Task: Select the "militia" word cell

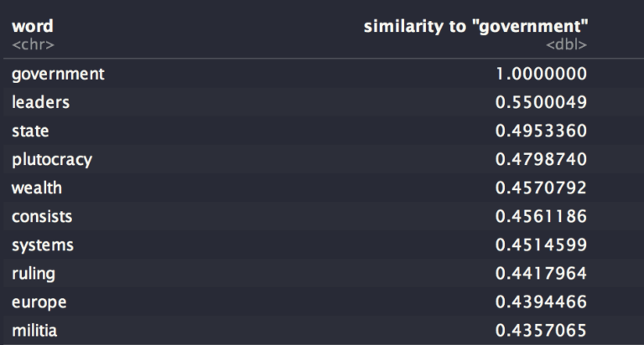Action: pyautogui.click(x=35, y=331)
